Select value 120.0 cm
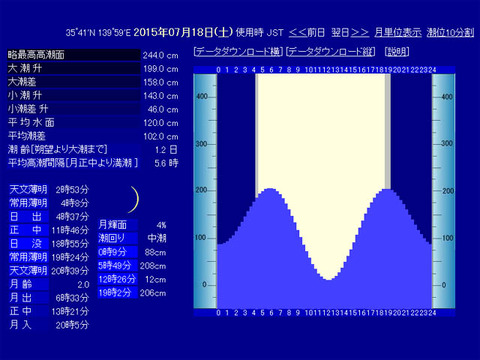 tap(160, 123)
